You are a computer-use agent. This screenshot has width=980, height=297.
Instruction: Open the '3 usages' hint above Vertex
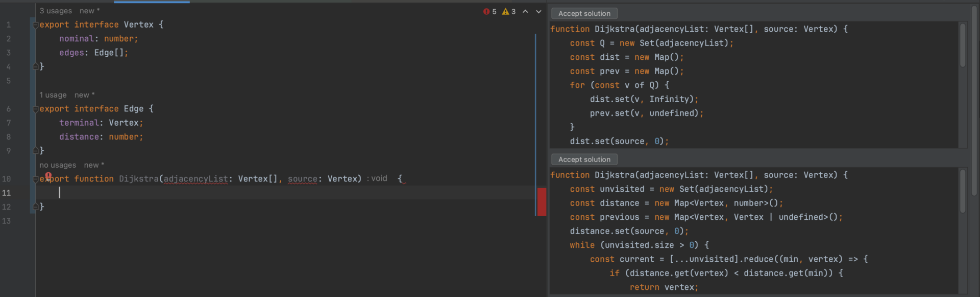(56, 11)
